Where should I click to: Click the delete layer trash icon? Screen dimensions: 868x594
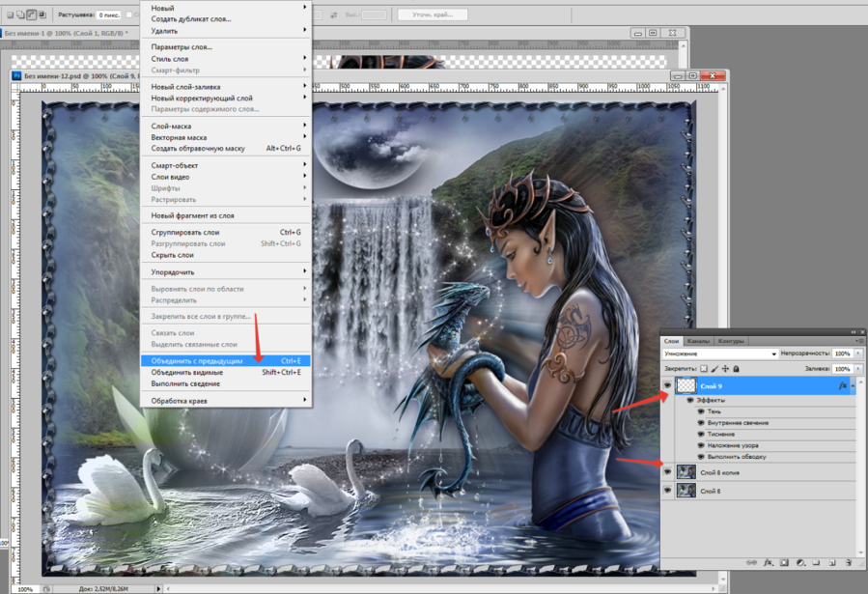pyautogui.click(x=848, y=562)
